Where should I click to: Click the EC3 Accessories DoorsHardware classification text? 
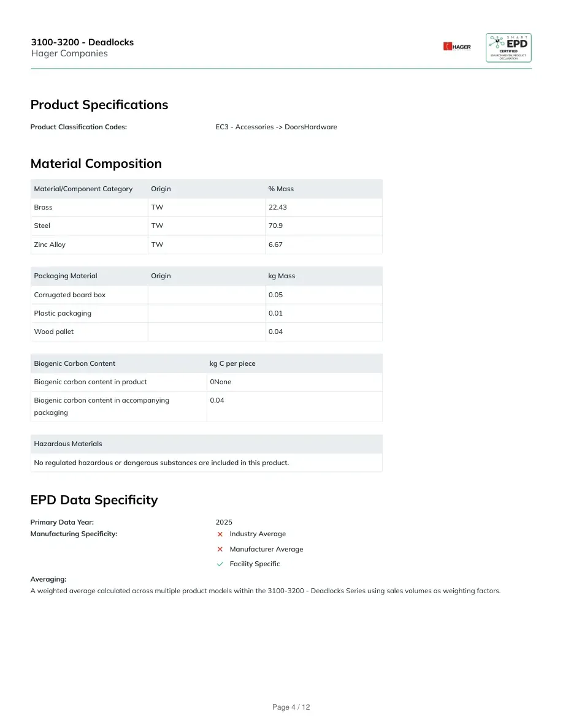click(277, 127)
